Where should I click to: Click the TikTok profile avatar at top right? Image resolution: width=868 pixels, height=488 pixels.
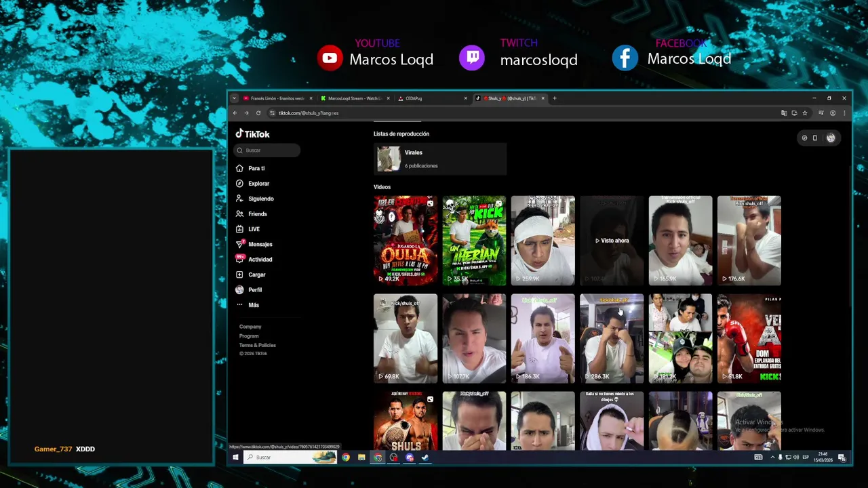coord(831,138)
